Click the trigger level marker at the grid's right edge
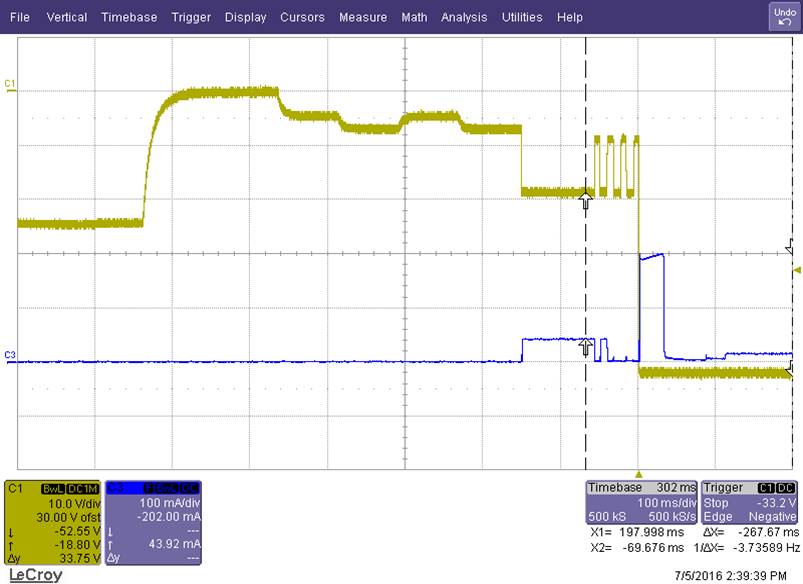 (x=797, y=270)
